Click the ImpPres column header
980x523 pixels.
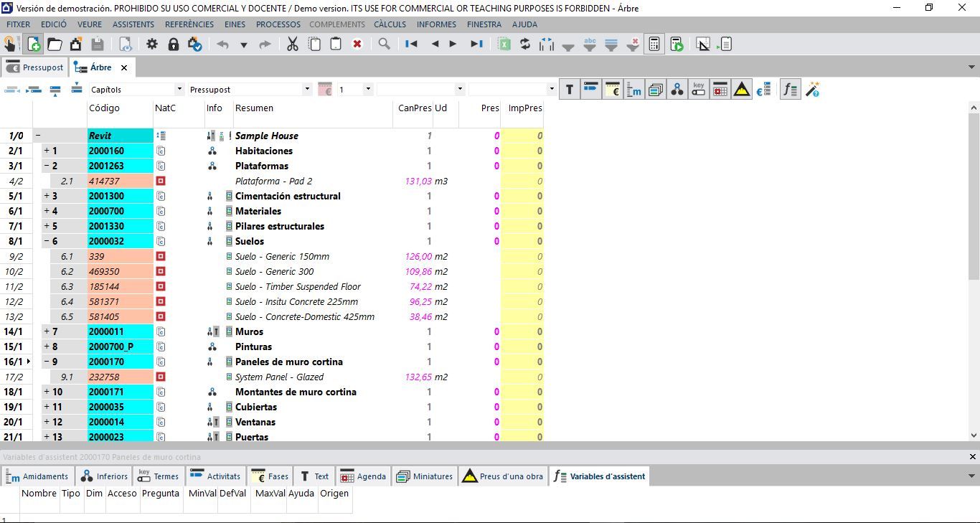click(x=524, y=108)
